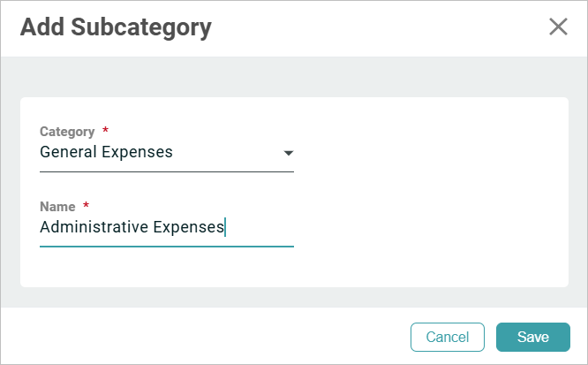Image resolution: width=588 pixels, height=365 pixels.
Task: Click the "General" word in Category dropdown
Action: 68,152
